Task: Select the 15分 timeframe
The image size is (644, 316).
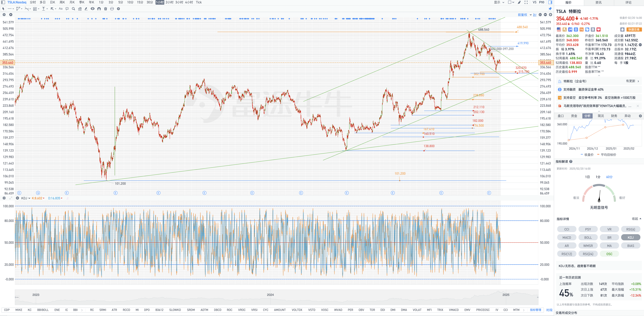Action: click(140, 2)
